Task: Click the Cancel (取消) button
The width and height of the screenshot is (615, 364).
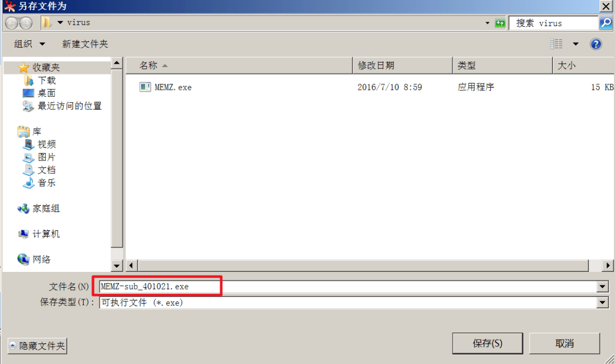Action: click(564, 343)
